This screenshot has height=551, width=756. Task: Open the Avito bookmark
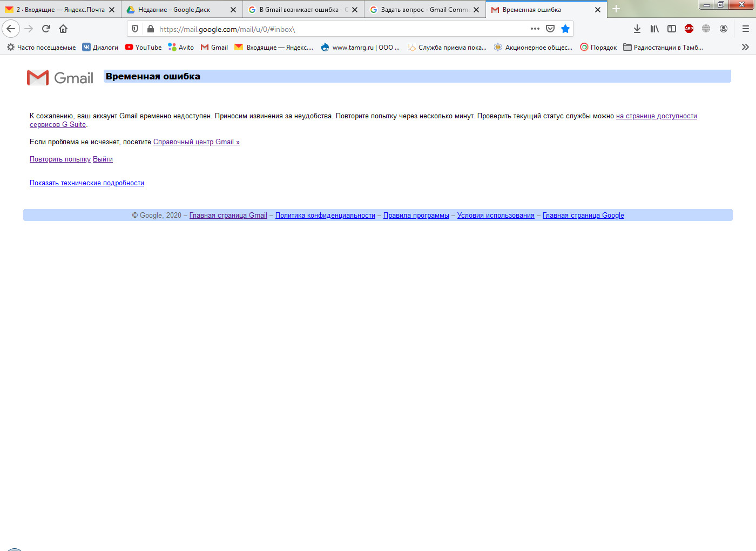[181, 48]
